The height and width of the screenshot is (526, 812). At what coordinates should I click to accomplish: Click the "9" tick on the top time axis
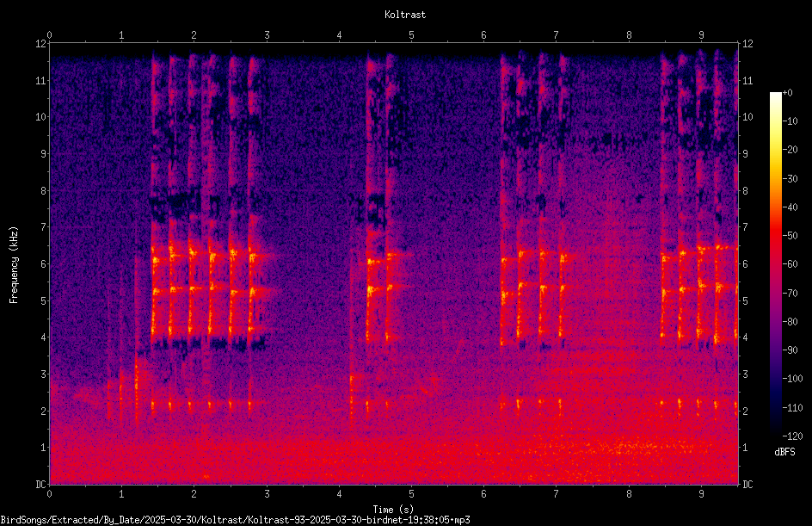(701, 35)
